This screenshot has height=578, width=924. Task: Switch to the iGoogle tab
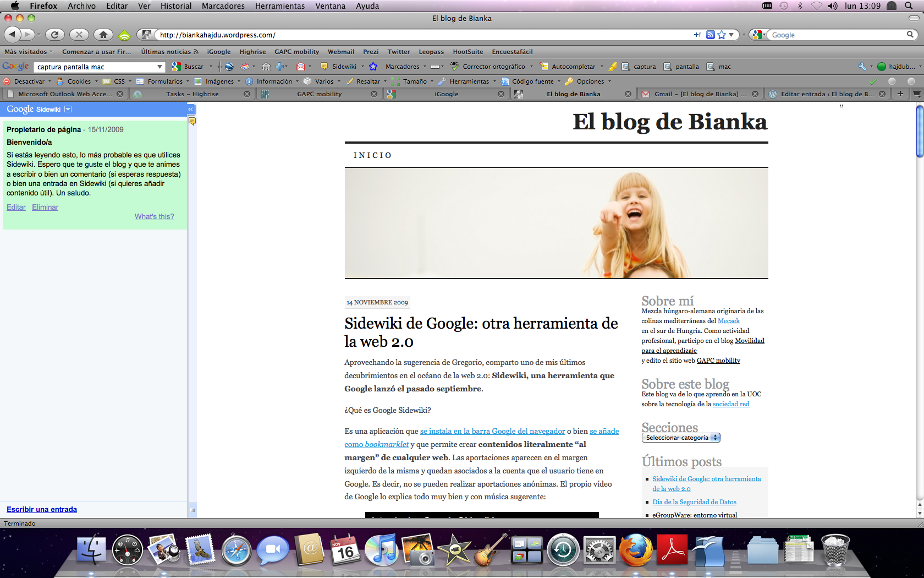pyautogui.click(x=446, y=94)
